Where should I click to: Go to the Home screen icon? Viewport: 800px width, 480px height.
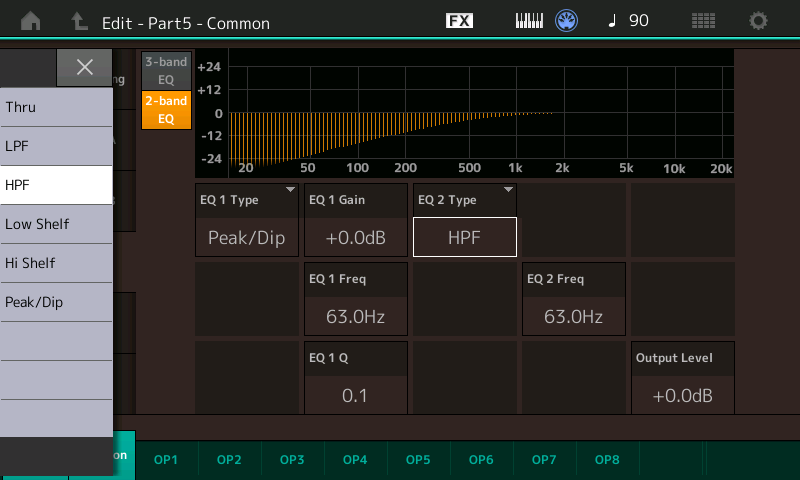point(32,21)
